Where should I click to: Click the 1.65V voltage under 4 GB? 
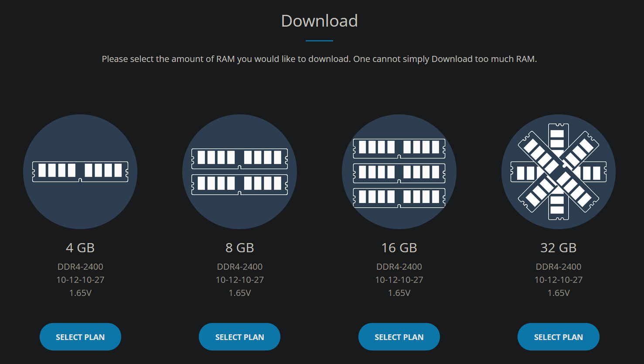pos(80,293)
